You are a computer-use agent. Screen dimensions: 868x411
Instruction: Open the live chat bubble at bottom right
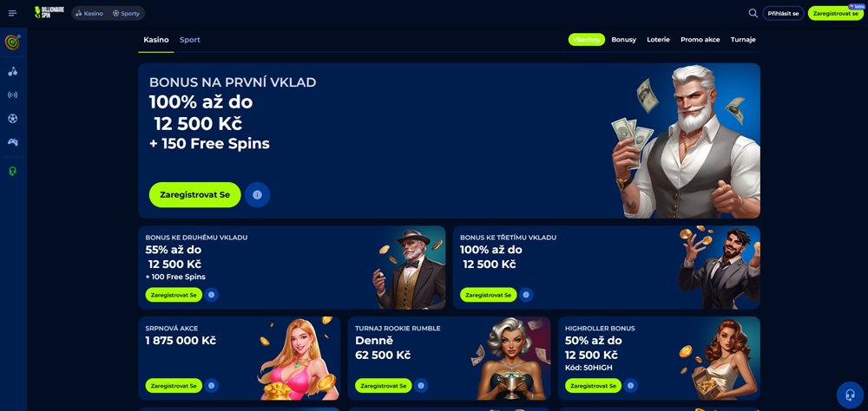850,395
